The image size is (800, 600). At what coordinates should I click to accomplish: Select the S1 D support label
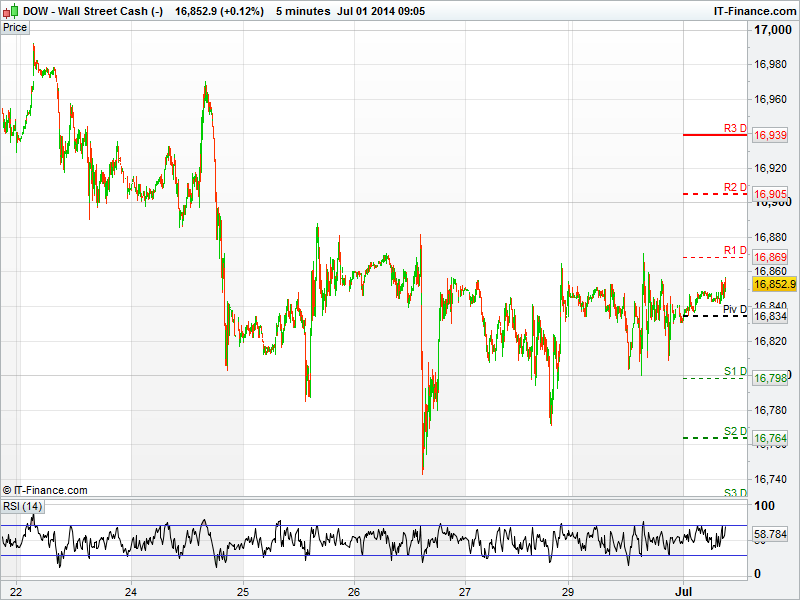click(735, 371)
